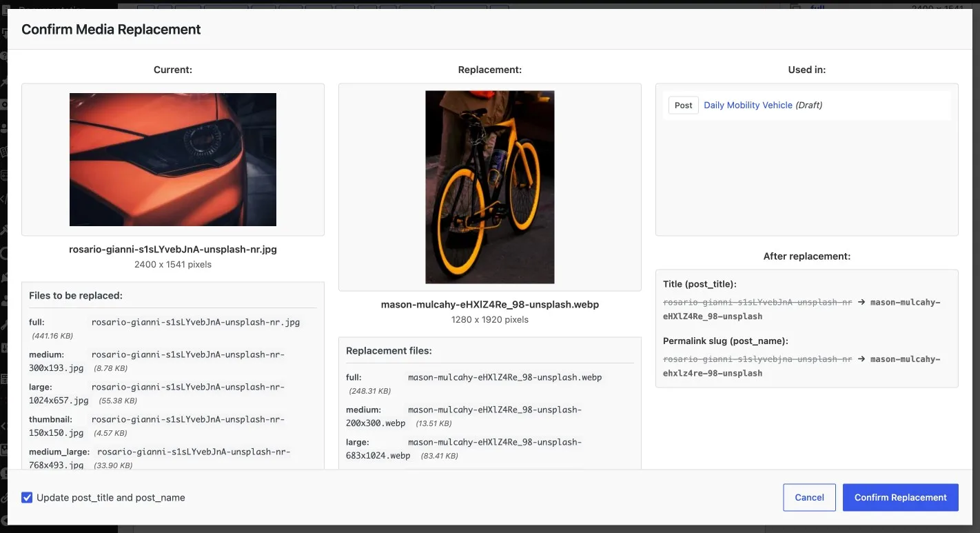Viewport: 980px width, 533px height.
Task: Click the medium_large label in files list
Action: (x=59, y=452)
